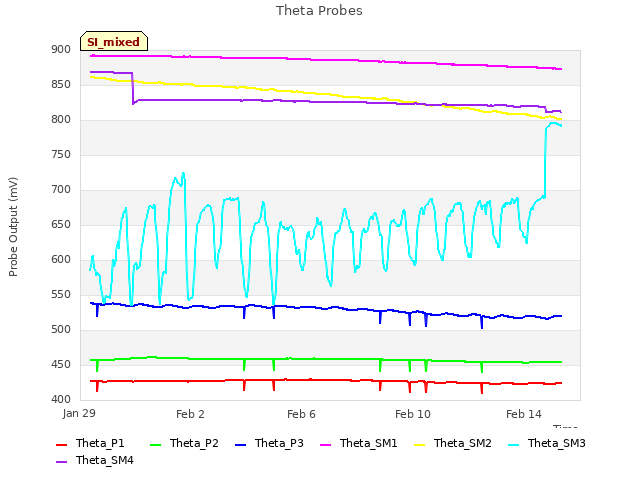Click the magenta Theta_SM1 legend swatch

(326, 444)
